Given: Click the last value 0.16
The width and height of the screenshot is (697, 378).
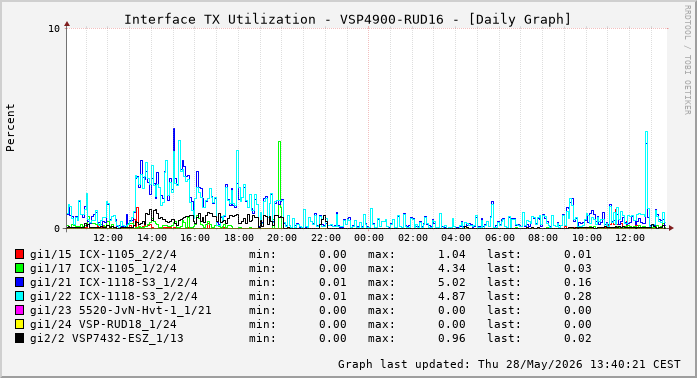Looking at the screenshot, I should (578, 282).
